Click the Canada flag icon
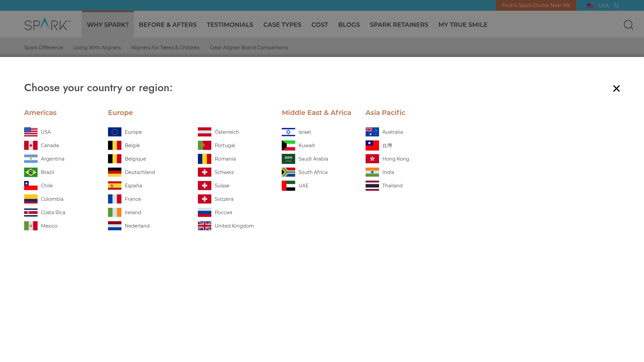Image resolution: width=644 pixels, height=362 pixels. point(31,145)
